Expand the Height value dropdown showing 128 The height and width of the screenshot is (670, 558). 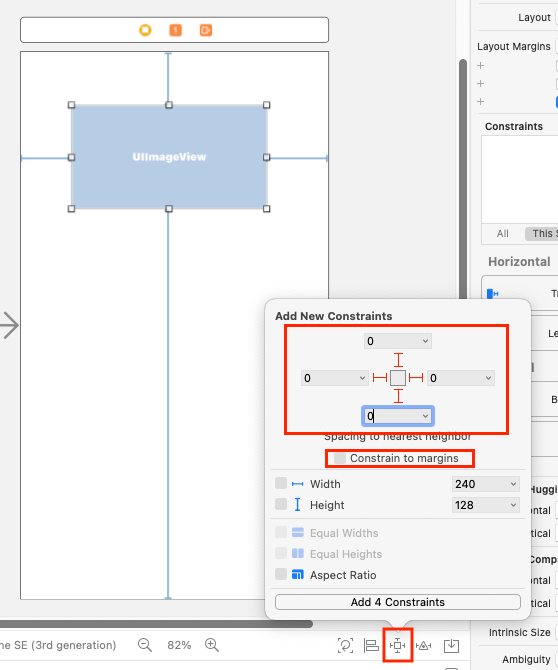[513, 505]
